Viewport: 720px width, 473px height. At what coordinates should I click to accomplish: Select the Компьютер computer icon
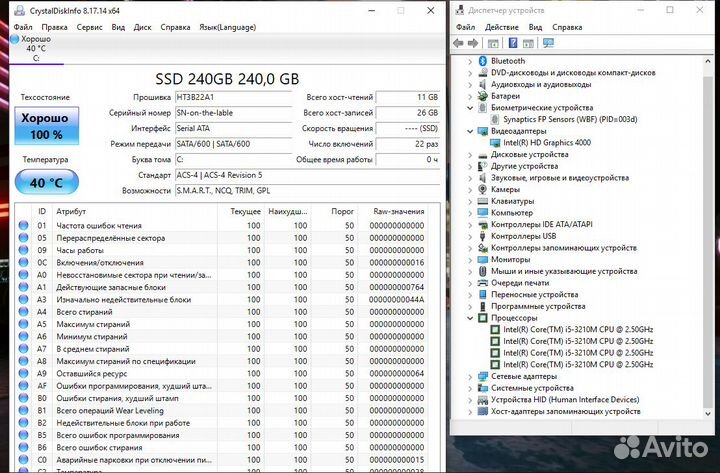pos(482,213)
